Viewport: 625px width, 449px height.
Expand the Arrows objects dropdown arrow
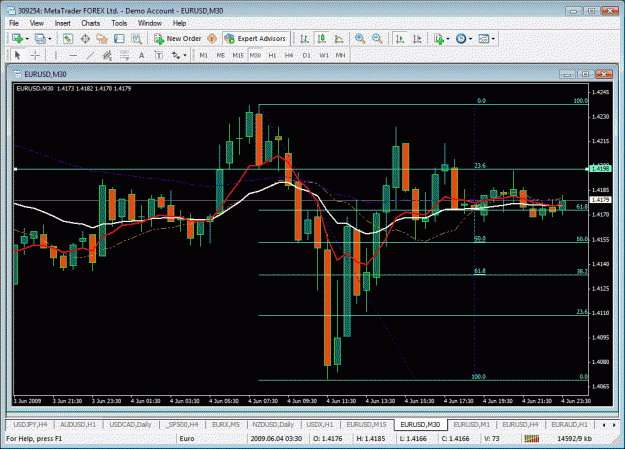click(185, 55)
